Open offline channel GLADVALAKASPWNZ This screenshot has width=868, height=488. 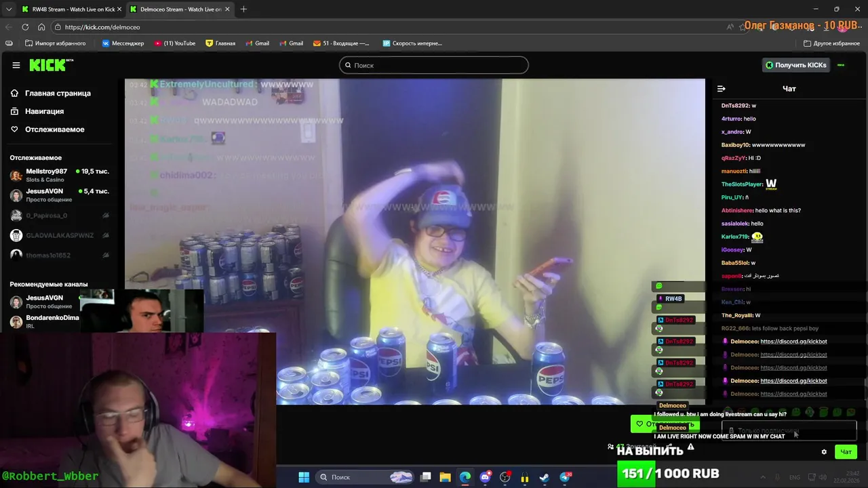point(60,235)
